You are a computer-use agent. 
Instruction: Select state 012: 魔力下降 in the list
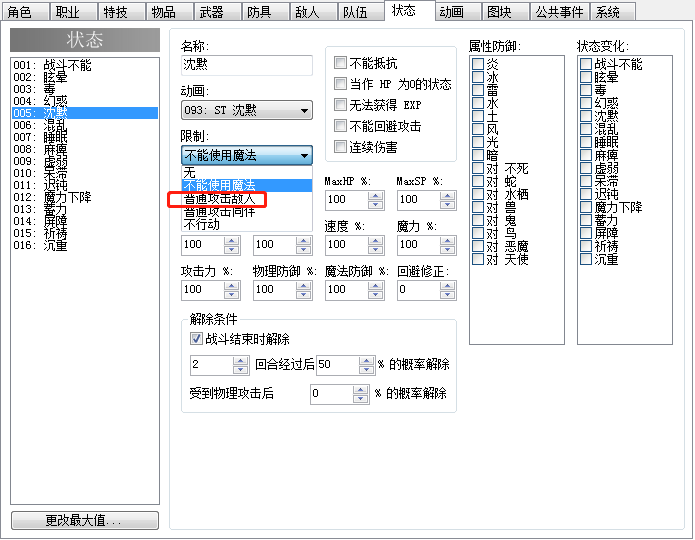(x=85, y=197)
